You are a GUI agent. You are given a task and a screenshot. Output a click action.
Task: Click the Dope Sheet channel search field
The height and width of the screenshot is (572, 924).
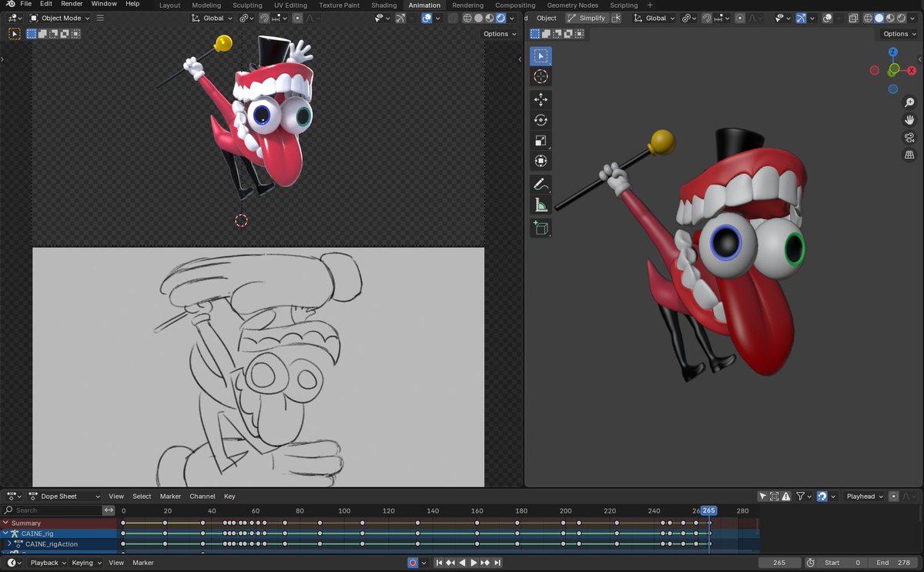click(52, 510)
